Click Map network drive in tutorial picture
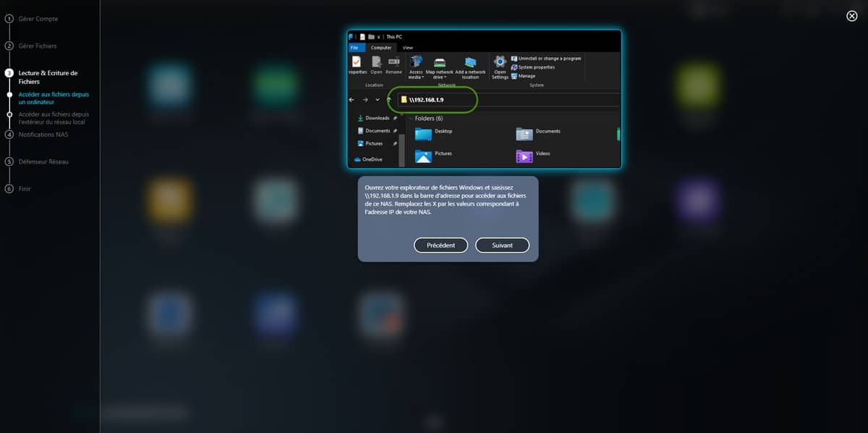Image resolution: width=868 pixels, height=433 pixels. pos(440,67)
